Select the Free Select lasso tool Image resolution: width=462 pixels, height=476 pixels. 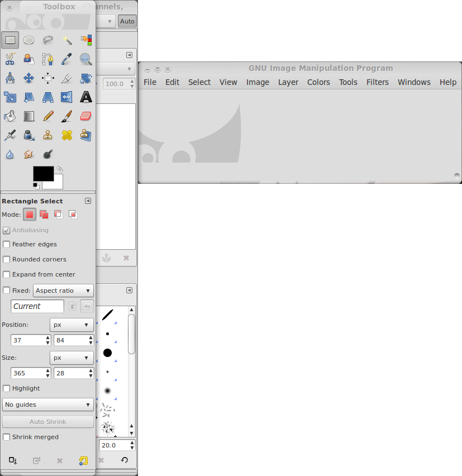point(47,40)
